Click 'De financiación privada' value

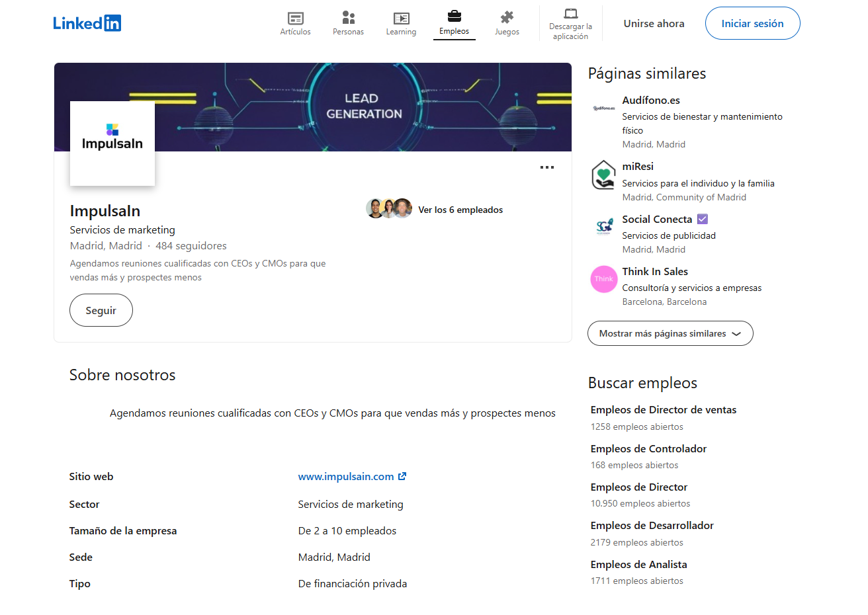tap(353, 583)
